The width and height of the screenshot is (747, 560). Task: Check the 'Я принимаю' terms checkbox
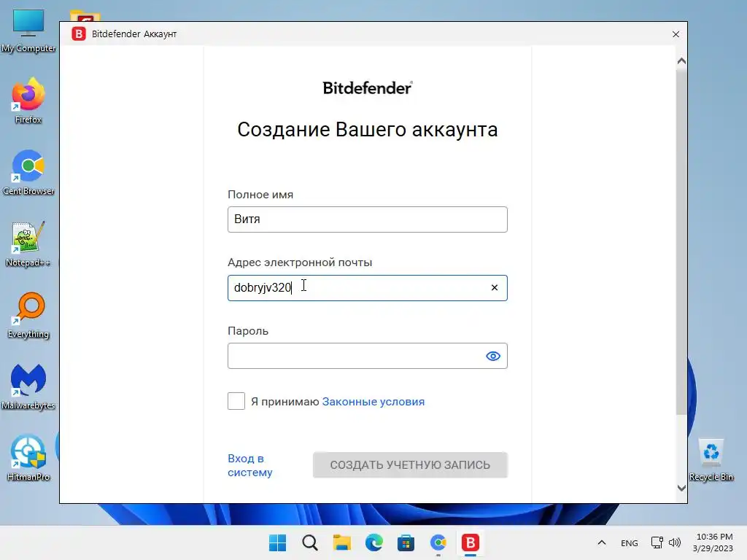point(236,401)
